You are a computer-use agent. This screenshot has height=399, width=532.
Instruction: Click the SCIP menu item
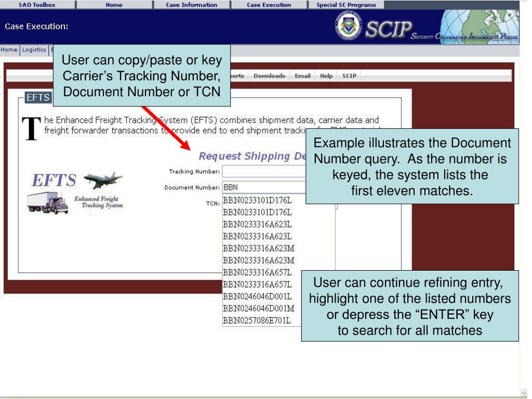(x=349, y=76)
